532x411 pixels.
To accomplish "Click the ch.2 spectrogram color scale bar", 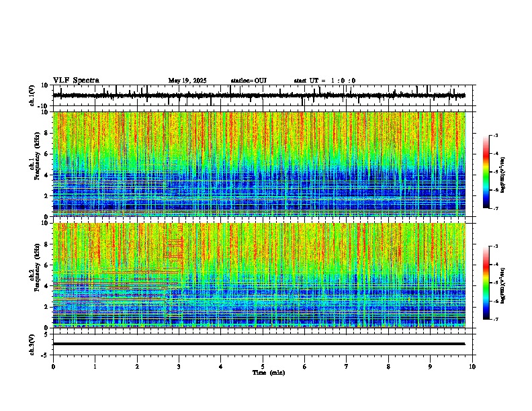I will tap(486, 283).
